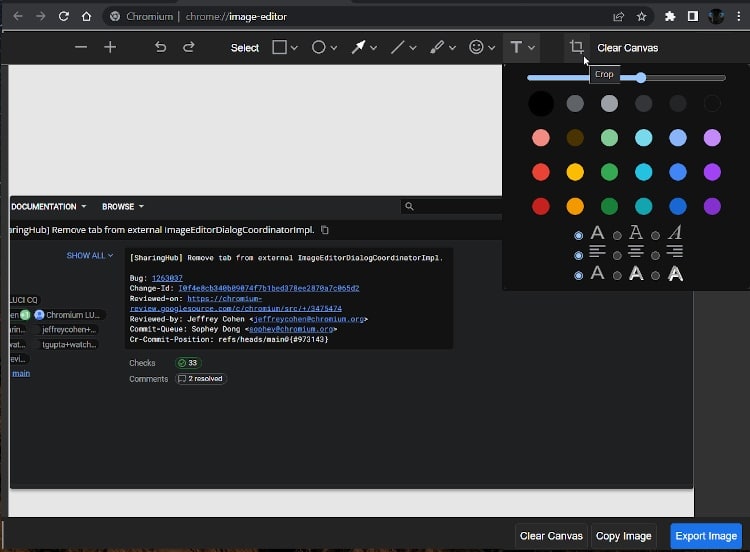Choose the serif font radio button
Viewport: 750px width, 552px height.
point(617,235)
